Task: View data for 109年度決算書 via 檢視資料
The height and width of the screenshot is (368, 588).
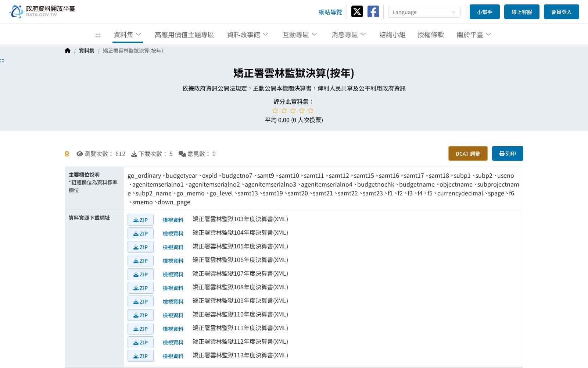Action: pyautogui.click(x=173, y=301)
